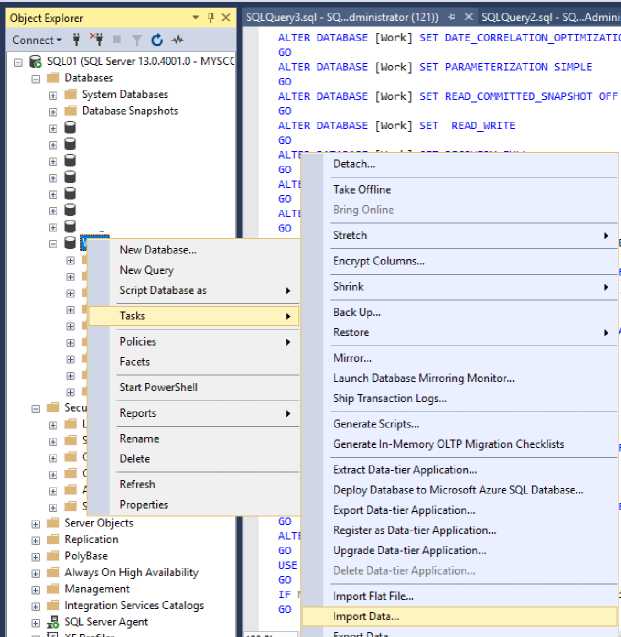
Task: Click the Integration Services Catalogs folder icon
Action: pyautogui.click(x=53, y=605)
